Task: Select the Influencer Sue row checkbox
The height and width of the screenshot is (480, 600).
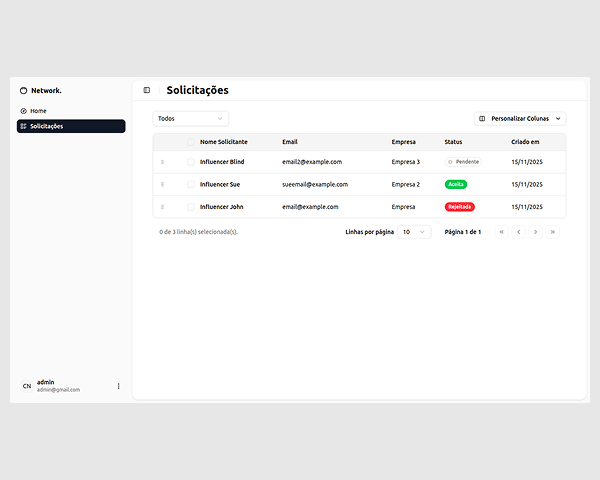Action: coord(191,184)
